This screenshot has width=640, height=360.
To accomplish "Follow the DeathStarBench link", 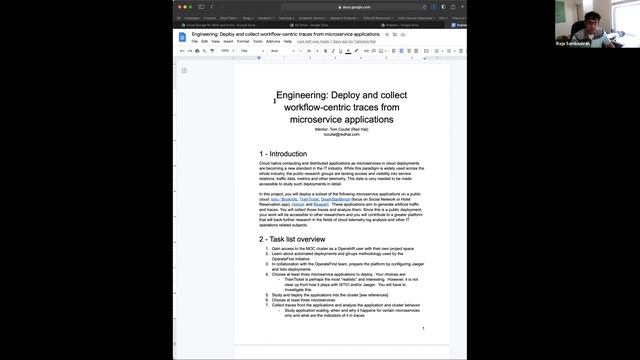I will pos(335,199).
